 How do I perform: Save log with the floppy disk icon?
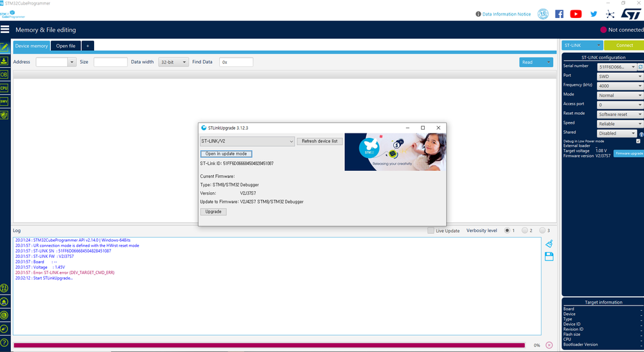(x=549, y=257)
